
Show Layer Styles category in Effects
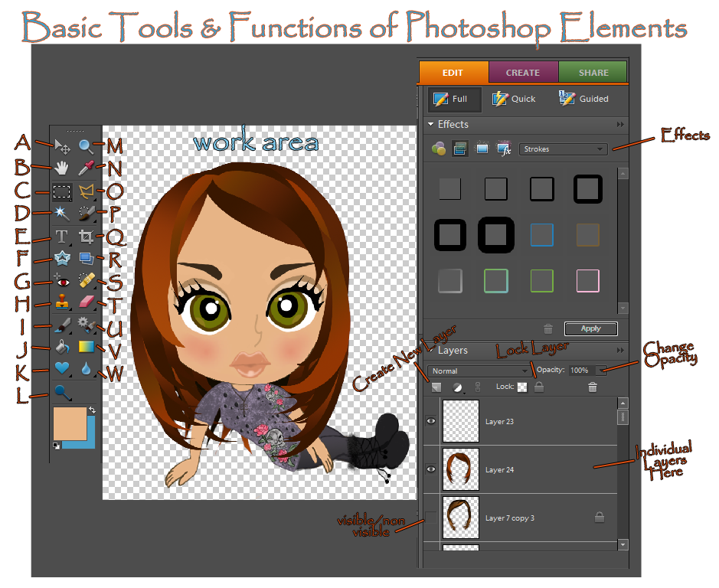coord(460,149)
